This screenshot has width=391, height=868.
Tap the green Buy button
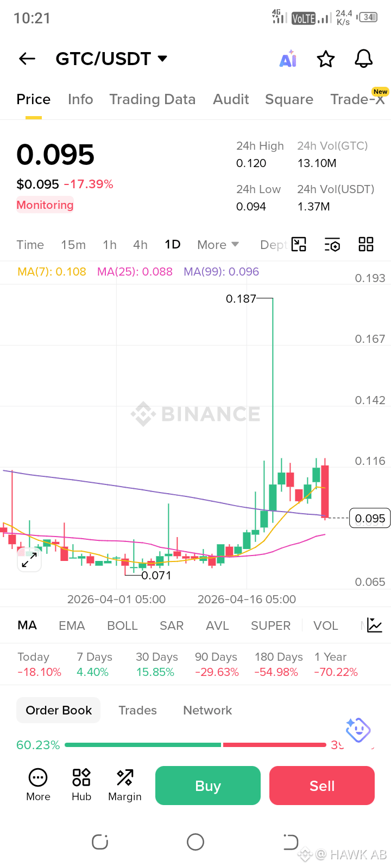click(x=208, y=786)
